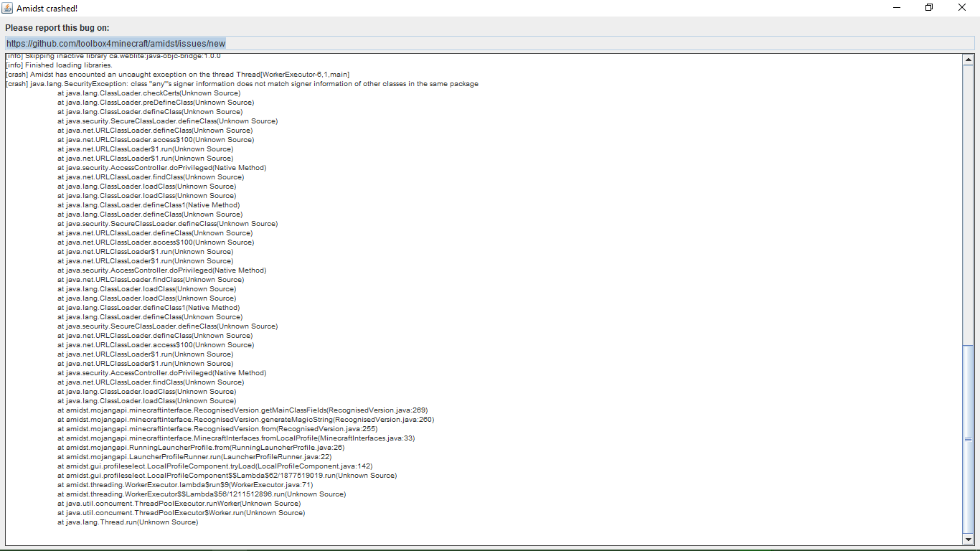Click the highlighted amidst issues link

click(115, 43)
